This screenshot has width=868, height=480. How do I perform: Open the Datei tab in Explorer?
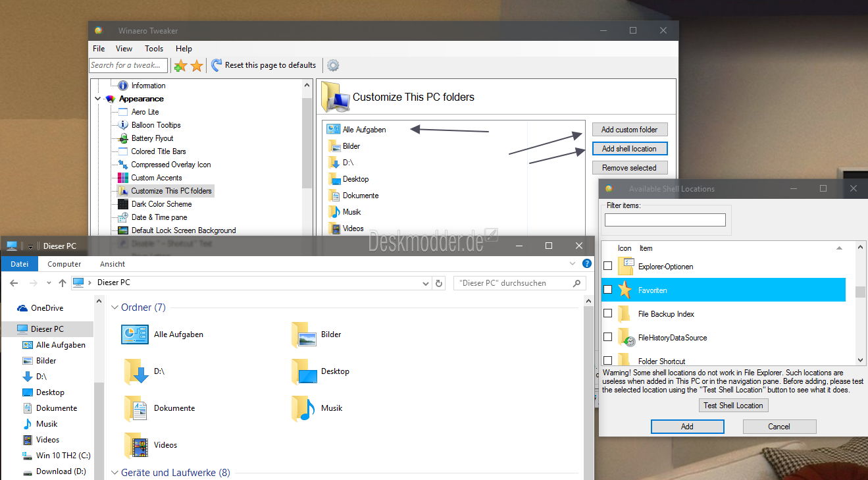point(20,264)
